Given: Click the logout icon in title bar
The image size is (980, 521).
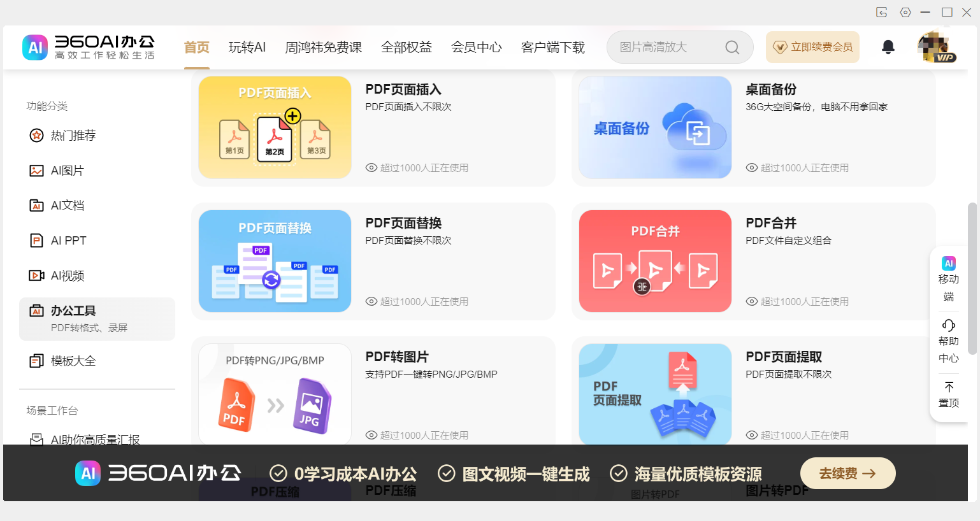Looking at the screenshot, I should pos(882,12).
